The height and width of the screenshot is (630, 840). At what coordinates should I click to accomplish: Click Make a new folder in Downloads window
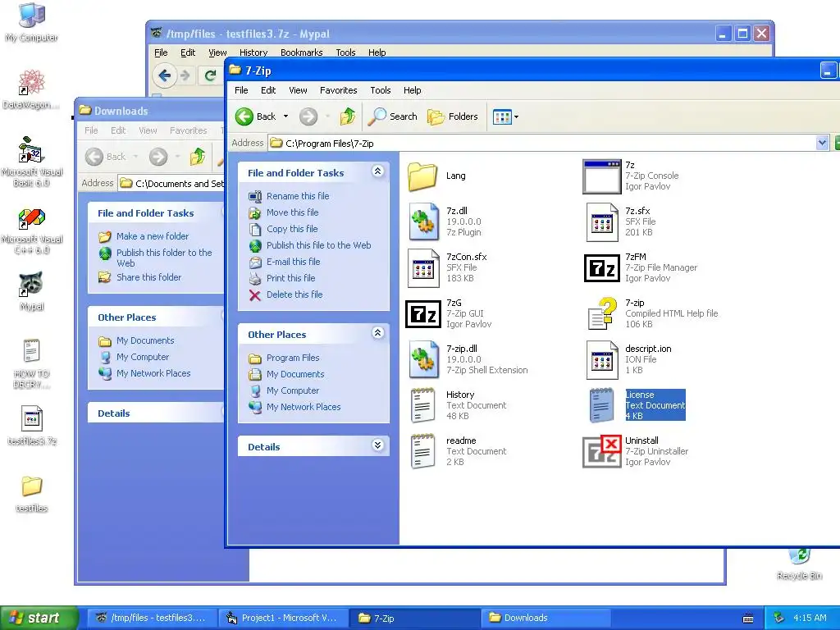(x=153, y=236)
